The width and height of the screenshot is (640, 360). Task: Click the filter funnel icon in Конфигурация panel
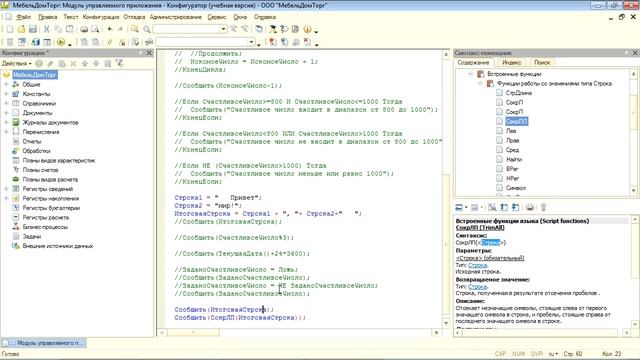pyautogui.click(x=119, y=64)
